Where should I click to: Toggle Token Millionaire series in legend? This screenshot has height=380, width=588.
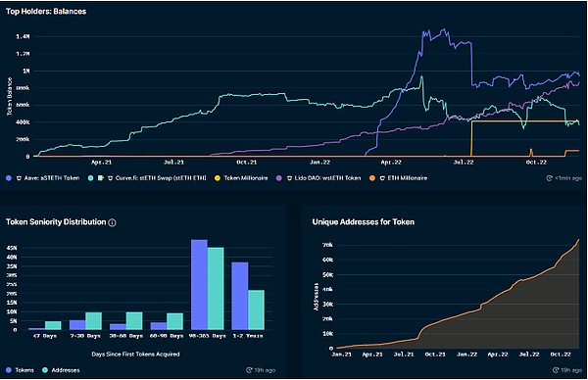[241, 178]
